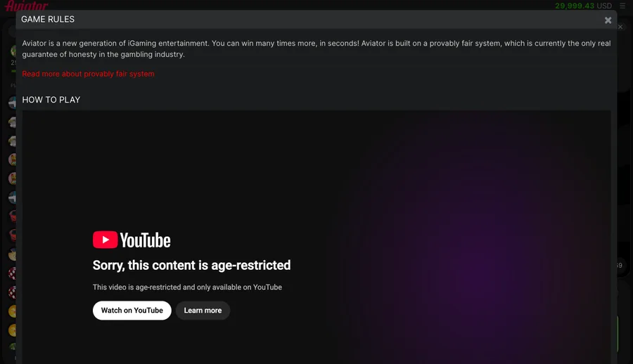This screenshot has height=364, width=633.
Task: Click 'Sorry, this content is age-restricted' heading
Action: pos(191,265)
